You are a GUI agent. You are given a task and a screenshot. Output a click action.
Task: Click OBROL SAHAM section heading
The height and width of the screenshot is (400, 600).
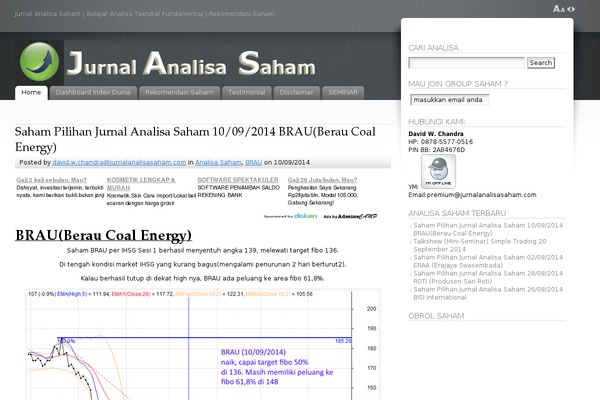436,316
